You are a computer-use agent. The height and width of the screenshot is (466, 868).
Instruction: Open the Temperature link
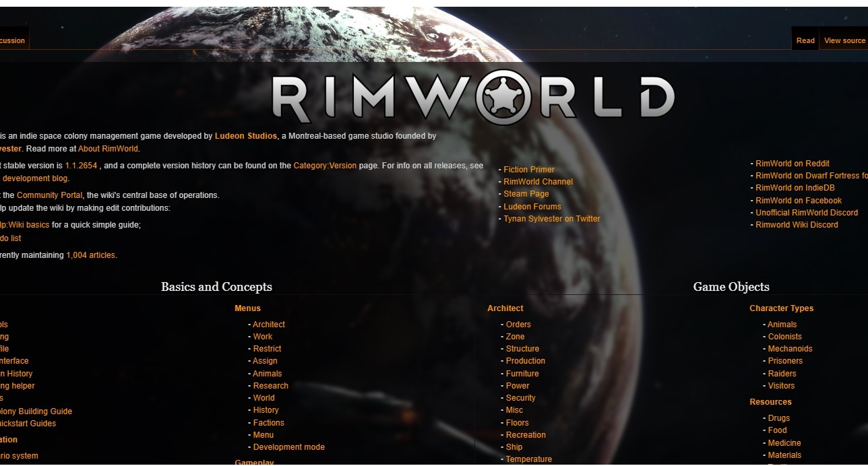click(529, 459)
